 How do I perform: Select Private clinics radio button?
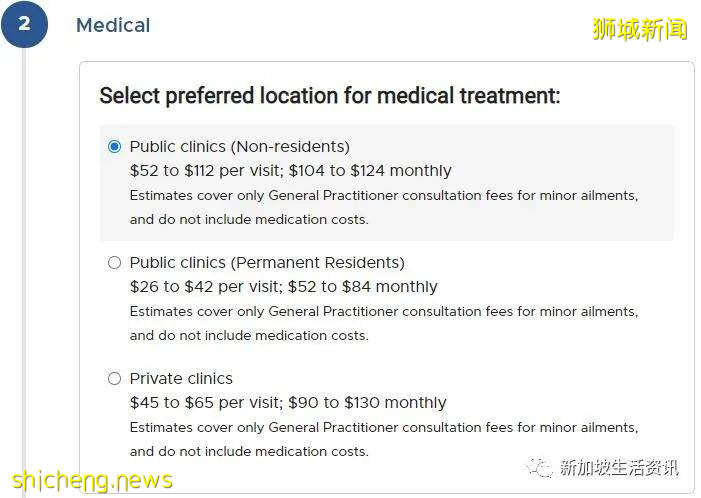click(x=114, y=379)
